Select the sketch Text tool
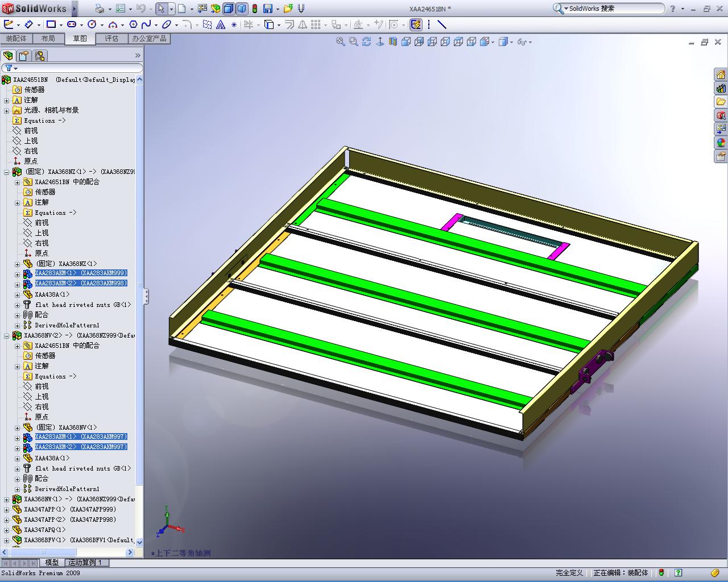The height and width of the screenshot is (582, 728). (221, 24)
